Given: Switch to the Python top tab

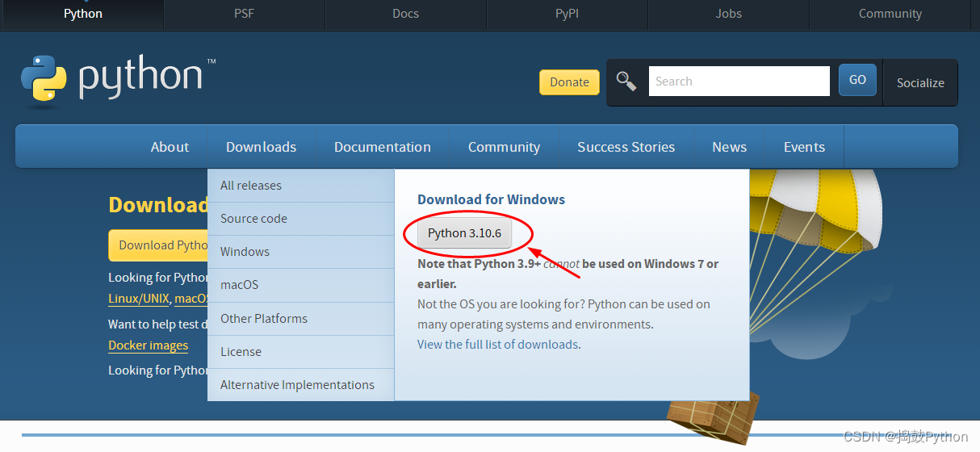Looking at the screenshot, I should 83,14.
